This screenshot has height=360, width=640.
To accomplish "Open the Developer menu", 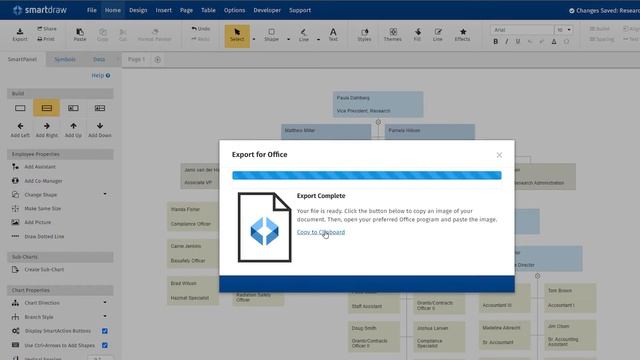I will tap(267, 10).
